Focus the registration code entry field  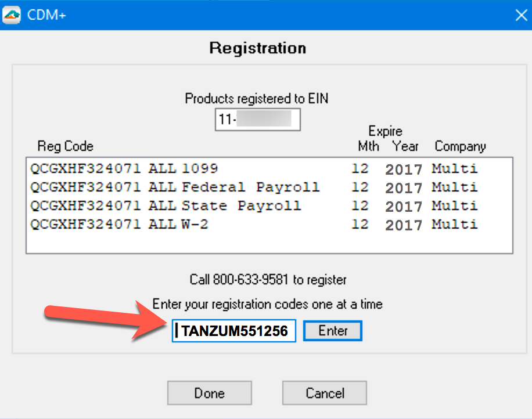pyautogui.click(x=234, y=331)
